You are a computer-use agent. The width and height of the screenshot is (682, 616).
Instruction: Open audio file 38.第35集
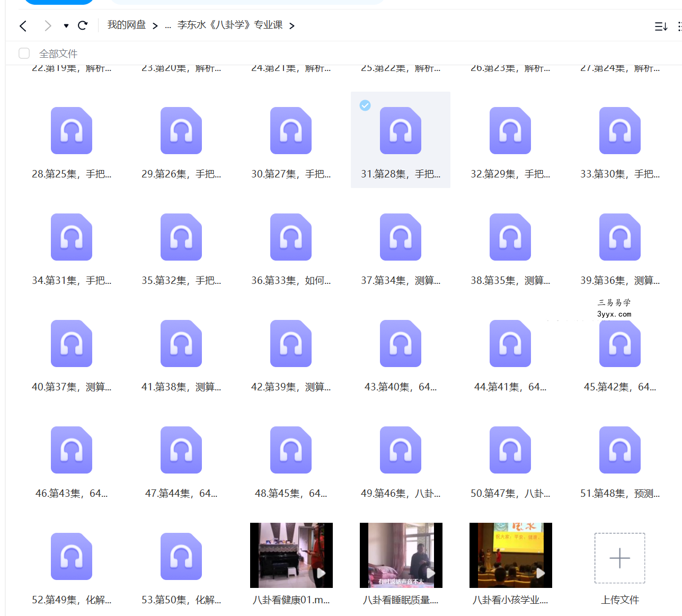tap(510, 237)
